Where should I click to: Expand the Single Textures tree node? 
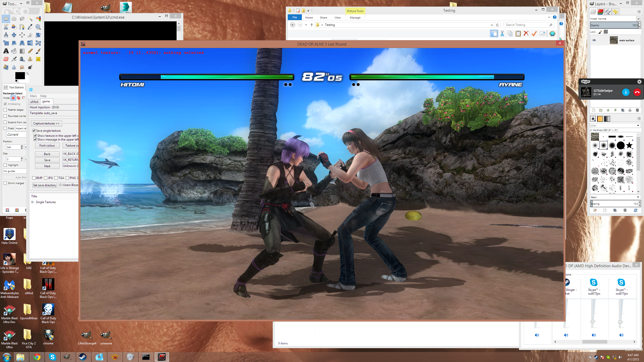click(x=32, y=202)
